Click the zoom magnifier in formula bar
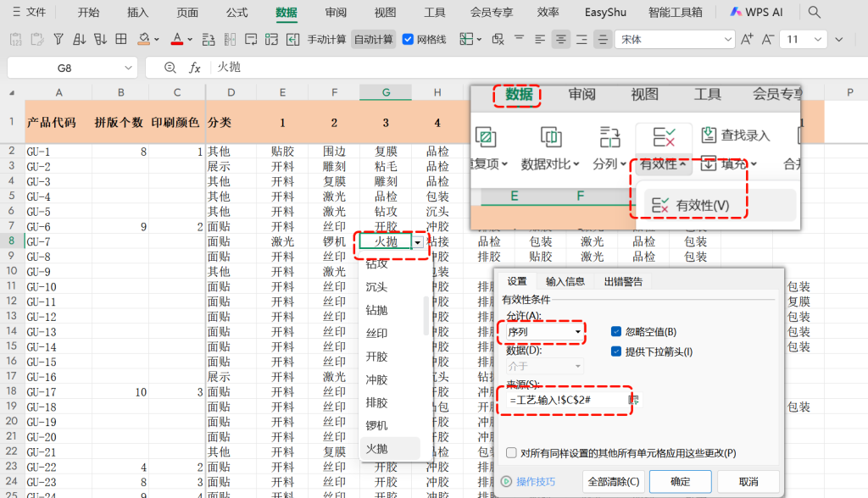 (170, 68)
